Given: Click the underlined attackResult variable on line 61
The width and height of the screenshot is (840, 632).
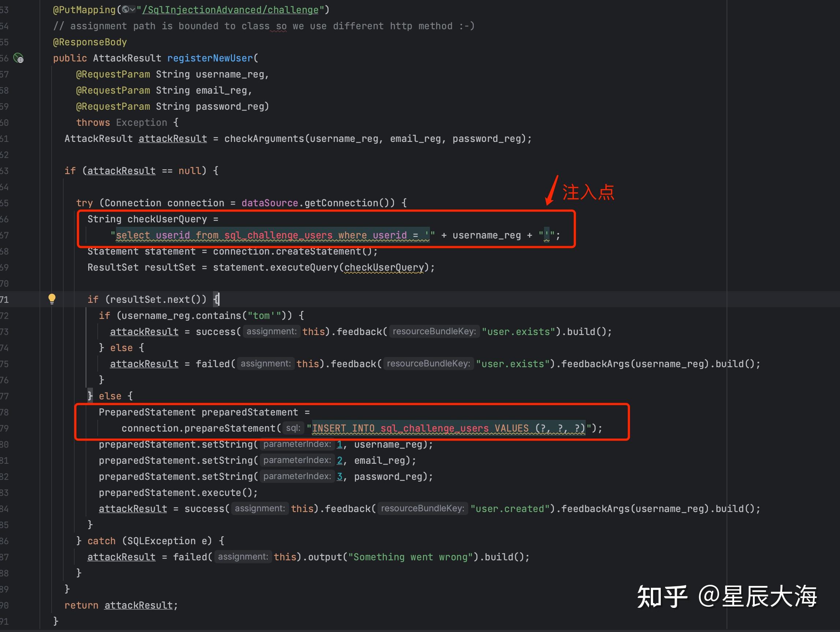Looking at the screenshot, I should pyautogui.click(x=172, y=139).
